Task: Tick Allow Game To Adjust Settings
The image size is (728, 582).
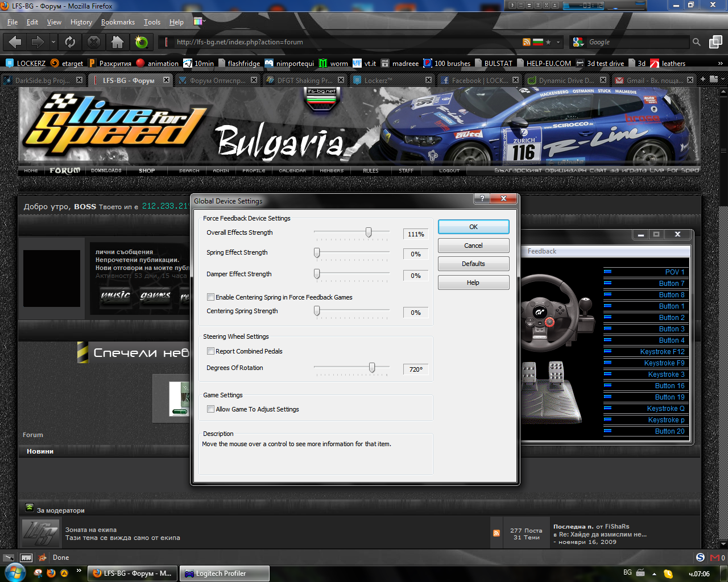Action: [x=211, y=409]
